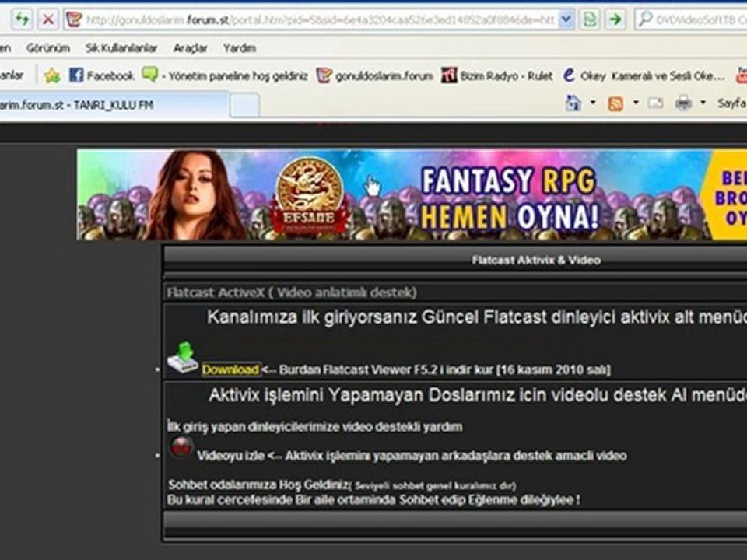Open the Yönetim paneline hoş geldiniz bookmark

tap(226, 75)
